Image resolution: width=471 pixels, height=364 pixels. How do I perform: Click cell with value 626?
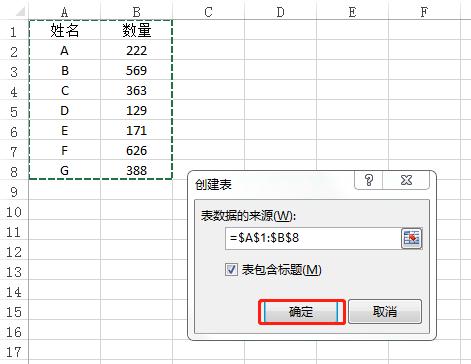coord(136,150)
